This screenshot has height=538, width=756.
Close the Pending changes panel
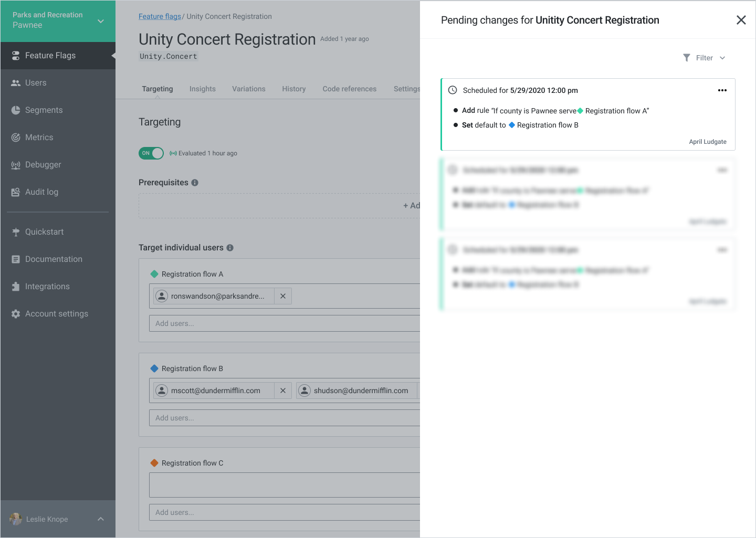[741, 20]
